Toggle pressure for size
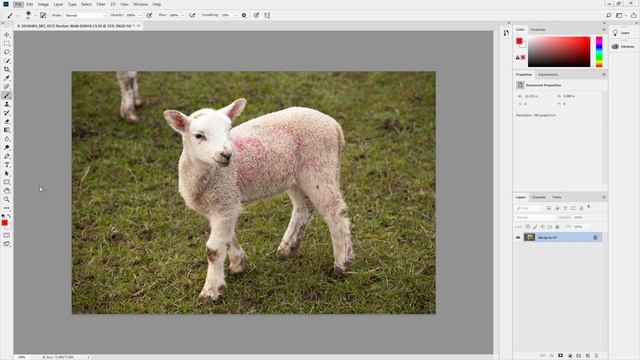 click(x=256, y=15)
